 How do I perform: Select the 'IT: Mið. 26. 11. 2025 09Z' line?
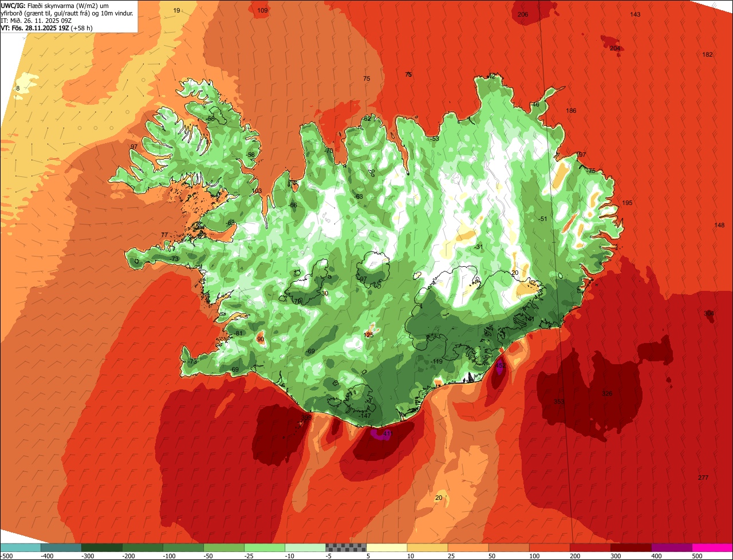pyautogui.click(x=36, y=20)
